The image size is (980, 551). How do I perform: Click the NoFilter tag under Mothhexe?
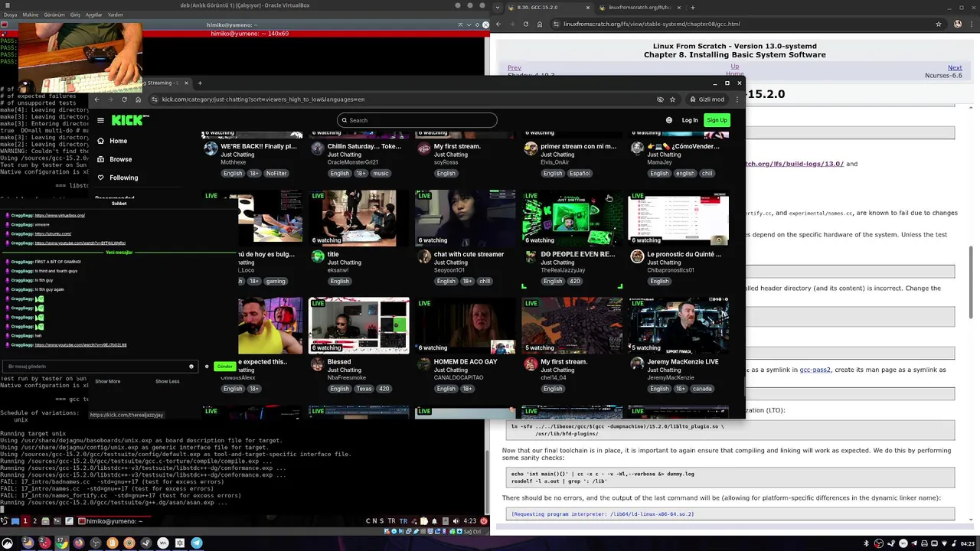(x=276, y=173)
